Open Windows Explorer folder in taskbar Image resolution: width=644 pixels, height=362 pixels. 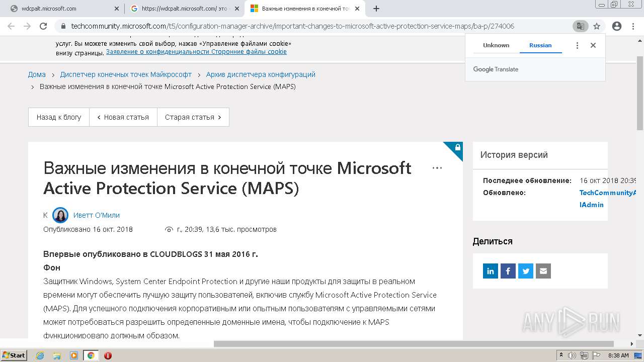(x=57, y=355)
